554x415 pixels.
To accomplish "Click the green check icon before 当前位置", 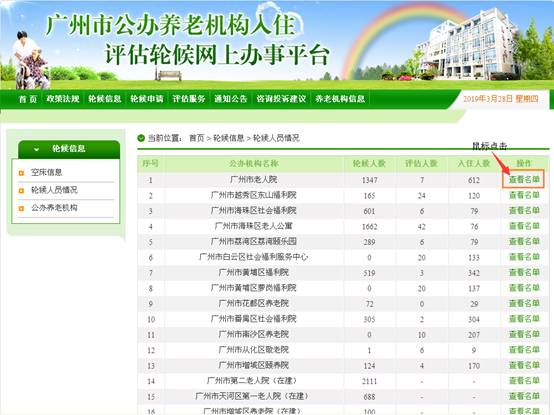I will [141, 138].
